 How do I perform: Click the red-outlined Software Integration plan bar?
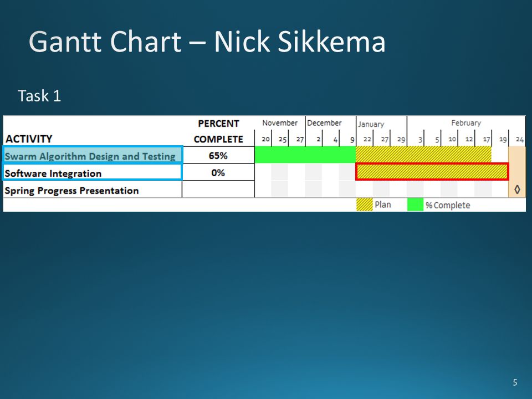pyautogui.click(x=432, y=172)
